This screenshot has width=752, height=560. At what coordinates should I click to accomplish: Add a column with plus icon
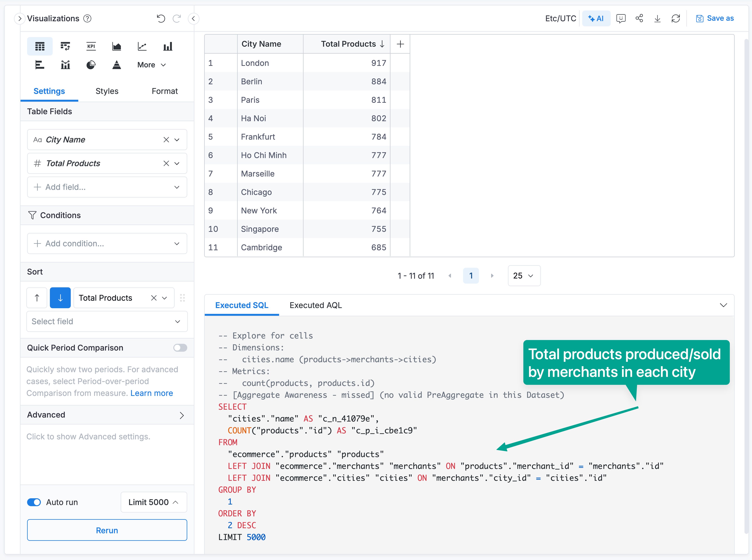click(400, 44)
